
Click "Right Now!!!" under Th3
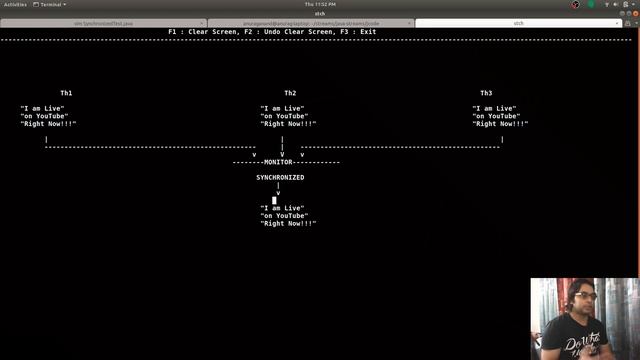pyautogui.click(x=500, y=124)
